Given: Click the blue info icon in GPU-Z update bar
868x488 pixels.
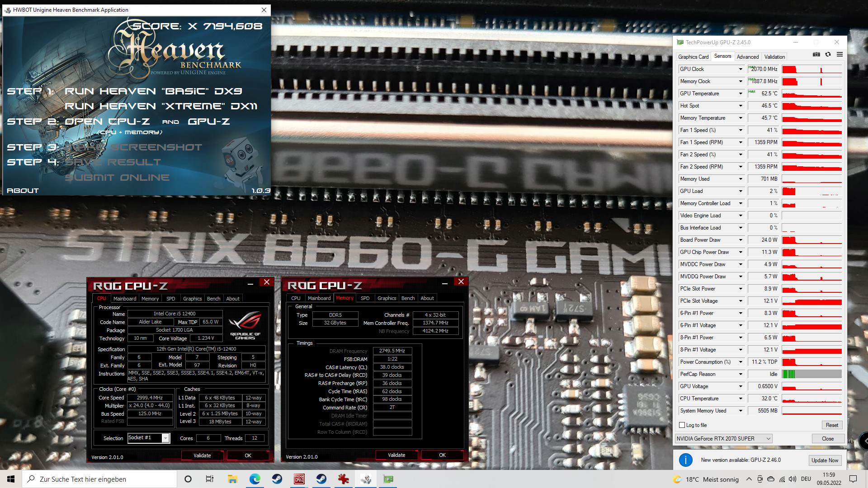Looking at the screenshot, I should 685,460.
